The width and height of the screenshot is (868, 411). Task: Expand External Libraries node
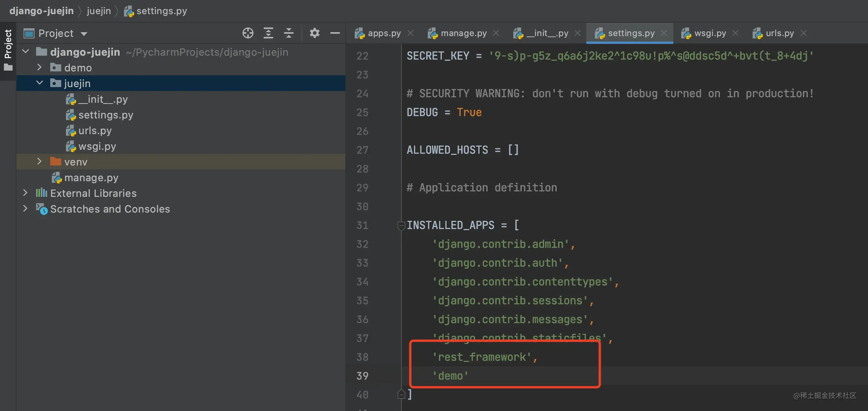[x=25, y=193]
